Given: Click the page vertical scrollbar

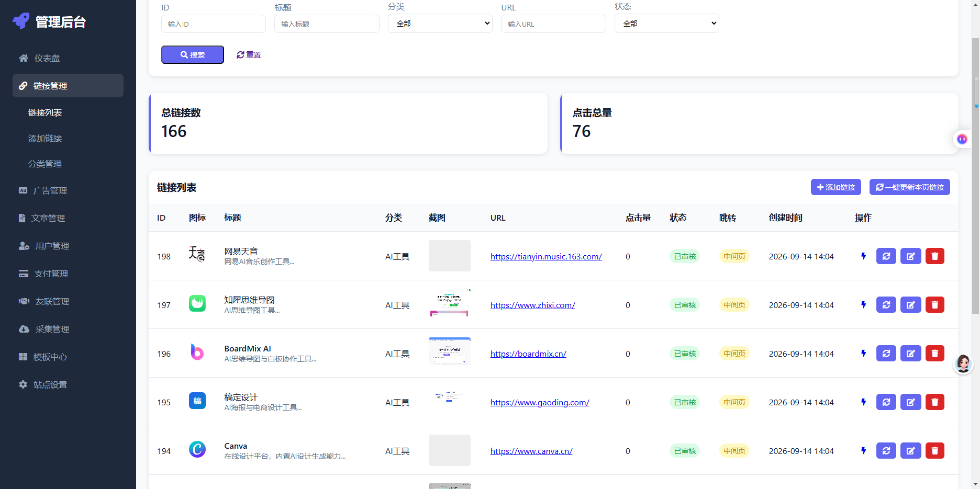Looking at the screenshot, I should coord(976,176).
